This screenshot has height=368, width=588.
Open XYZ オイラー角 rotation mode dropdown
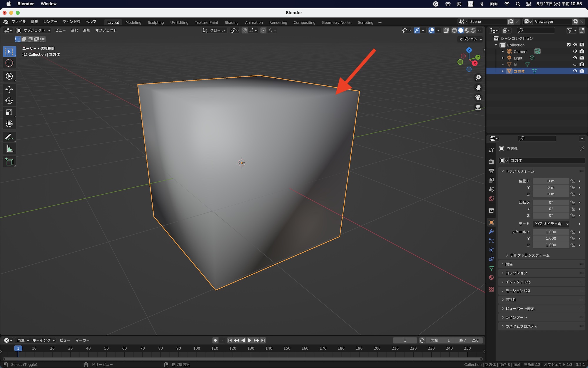(x=551, y=224)
